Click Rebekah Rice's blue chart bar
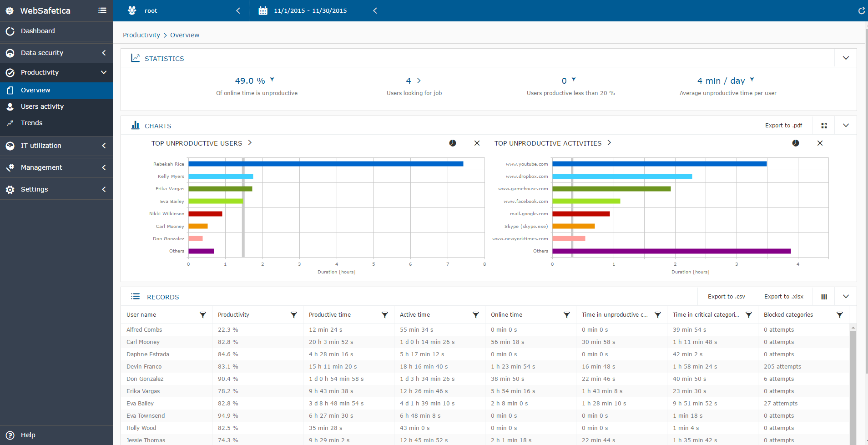This screenshot has height=445, width=868. pyautogui.click(x=326, y=164)
